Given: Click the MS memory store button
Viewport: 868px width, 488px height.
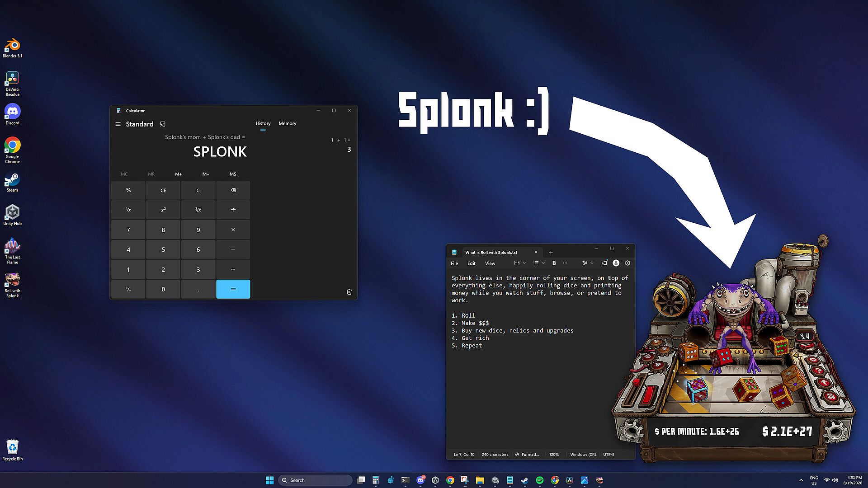Looking at the screenshot, I should (x=233, y=174).
